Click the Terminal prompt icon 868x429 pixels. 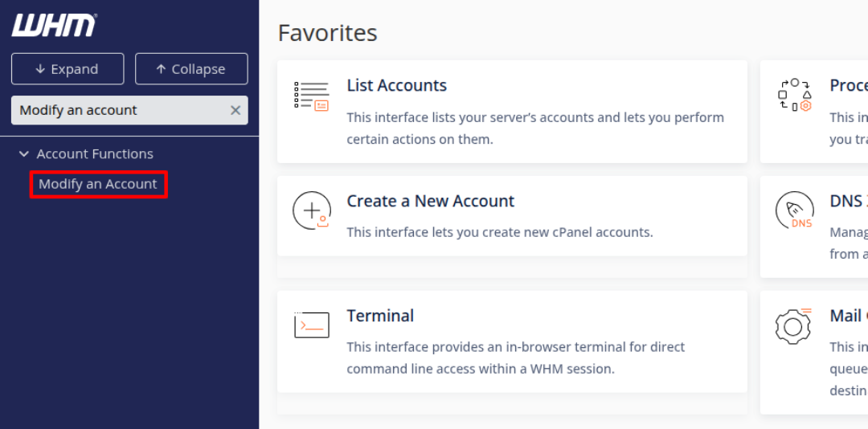point(312,325)
